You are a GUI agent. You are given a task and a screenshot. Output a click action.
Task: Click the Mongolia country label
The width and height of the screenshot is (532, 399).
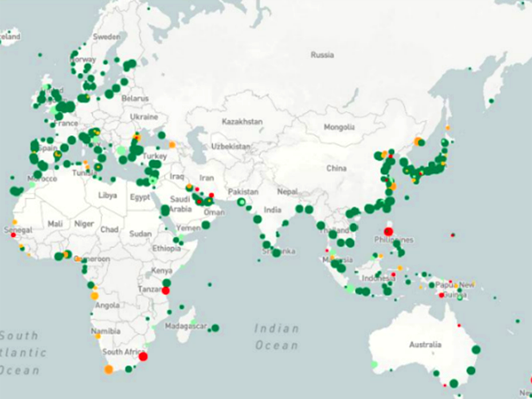[339, 127]
